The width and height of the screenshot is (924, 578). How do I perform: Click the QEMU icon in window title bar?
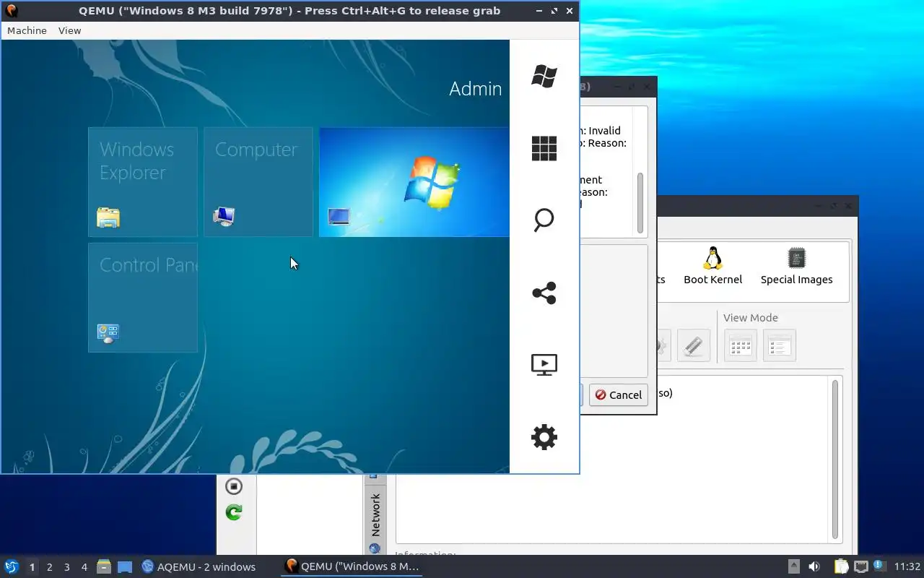11,11
